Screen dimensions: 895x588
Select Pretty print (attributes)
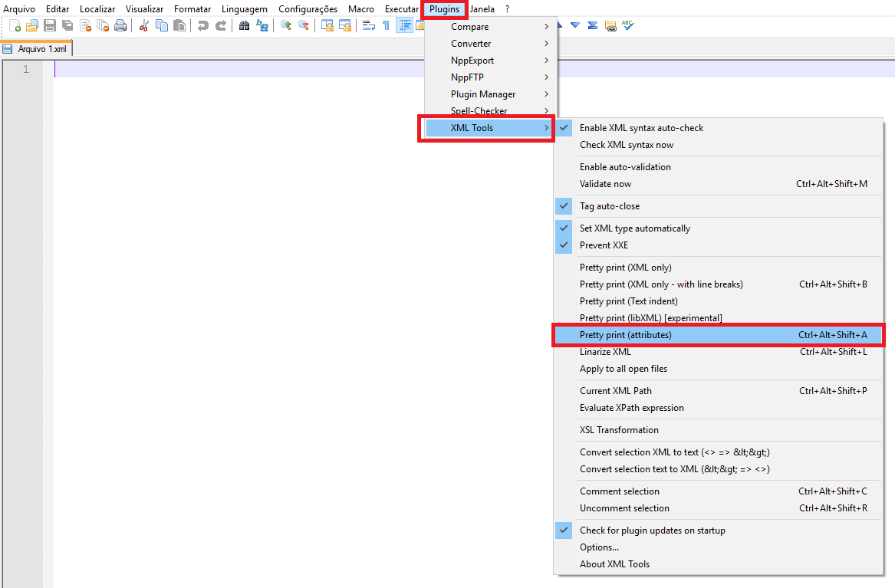coord(719,335)
